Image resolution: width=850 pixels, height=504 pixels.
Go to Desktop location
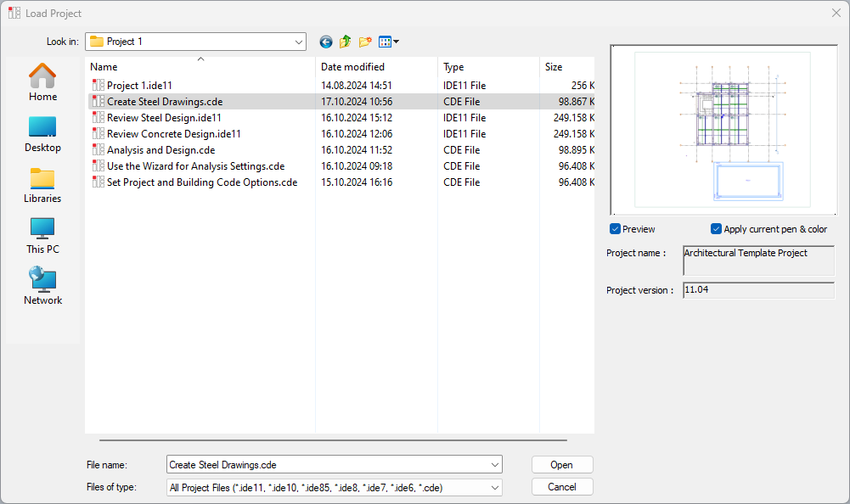pos(42,134)
